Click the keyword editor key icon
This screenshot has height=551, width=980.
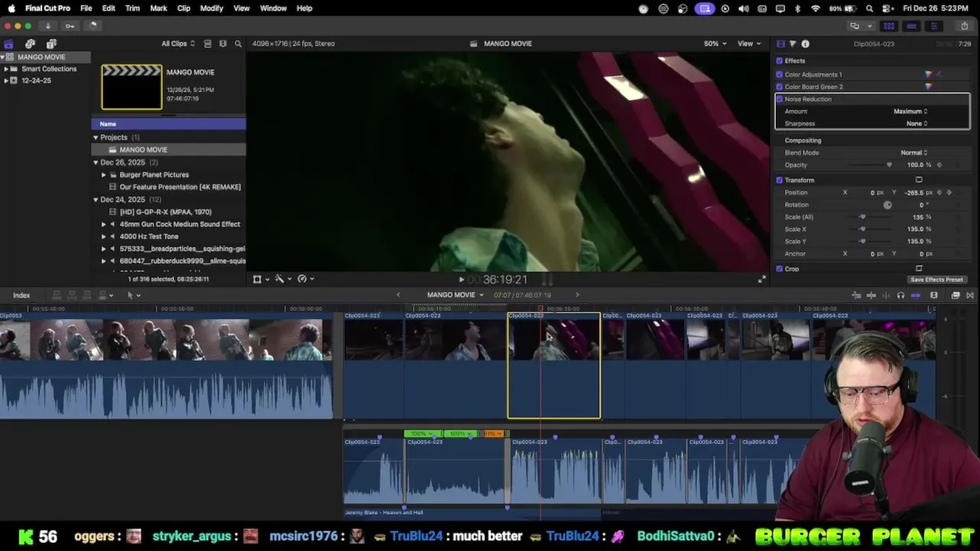tap(70, 25)
